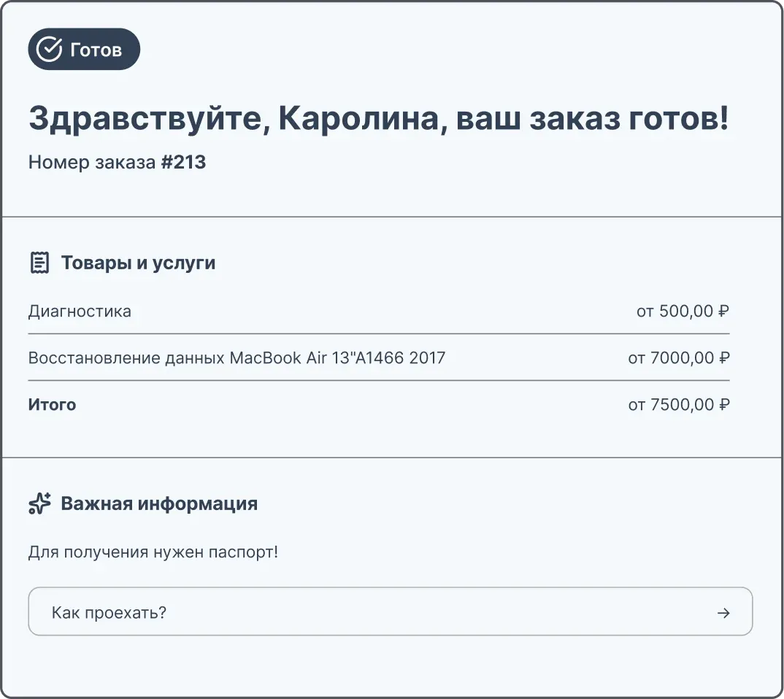The image size is (784, 699).
Task: Select the Готов status badge
Action: click(x=83, y=49)
